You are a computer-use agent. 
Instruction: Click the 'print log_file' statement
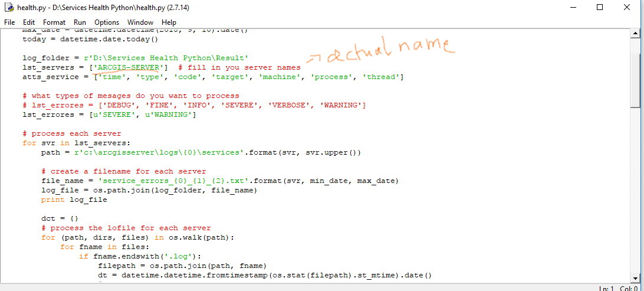[x=74, y=200]
